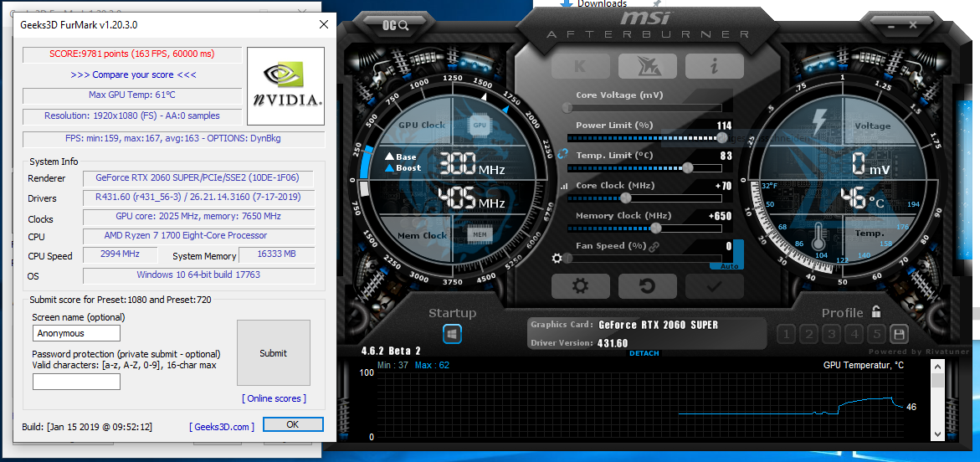This screenshot has width=980, height=462.
Task: Click the fan settings gear icon
Action: (557, 258)
